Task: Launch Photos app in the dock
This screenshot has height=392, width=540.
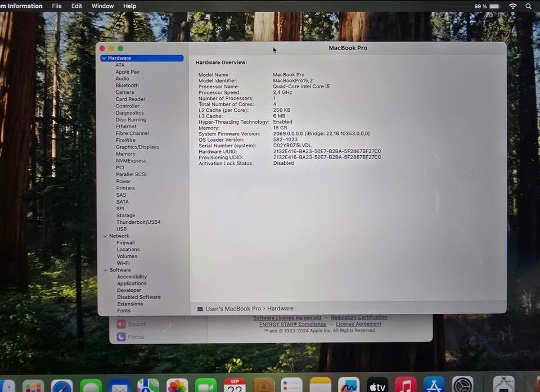Action: [177, 387]
